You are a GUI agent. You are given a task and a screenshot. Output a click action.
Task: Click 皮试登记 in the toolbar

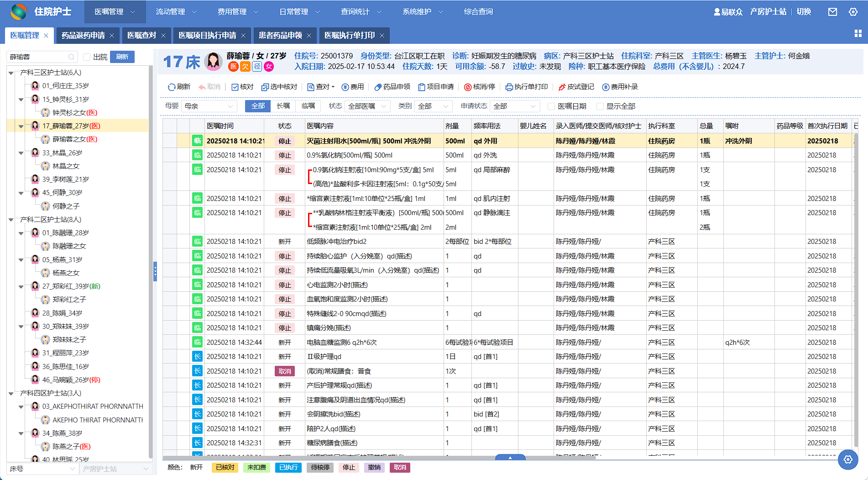click(x=576, y=87)
